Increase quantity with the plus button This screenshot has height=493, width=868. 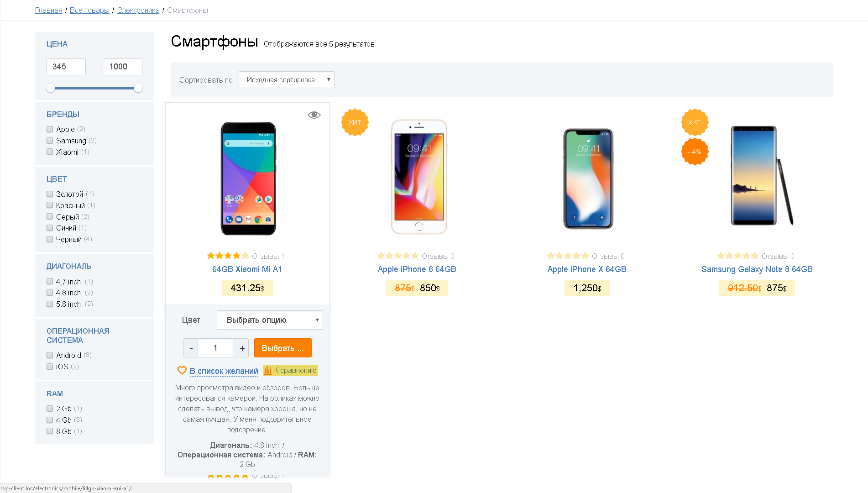(241, 348)
